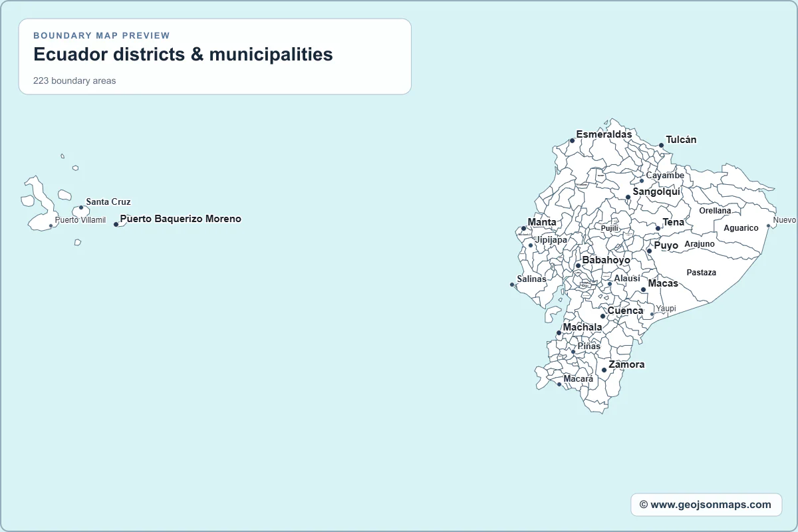
Task: Click the Nuevo label at eastern edge
Action: pos(784,220)
